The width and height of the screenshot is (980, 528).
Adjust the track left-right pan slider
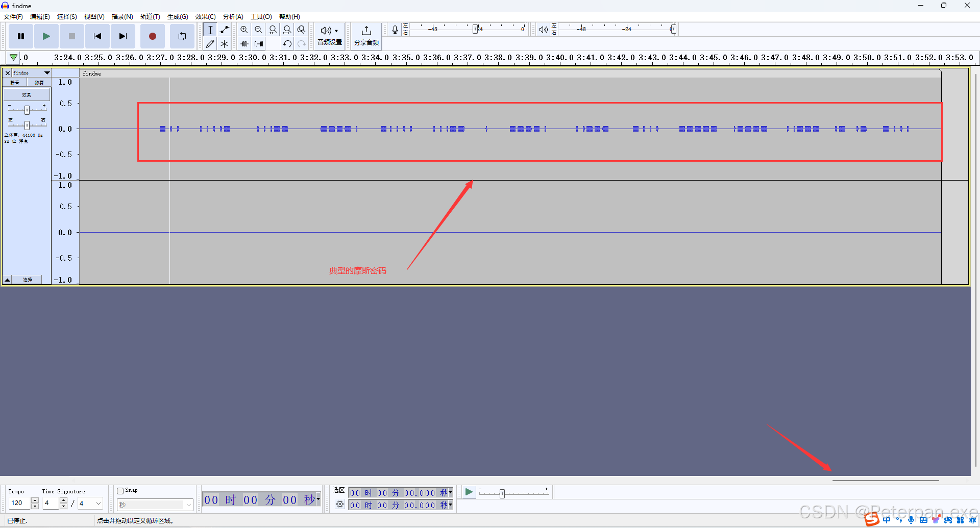pos(27,125)
